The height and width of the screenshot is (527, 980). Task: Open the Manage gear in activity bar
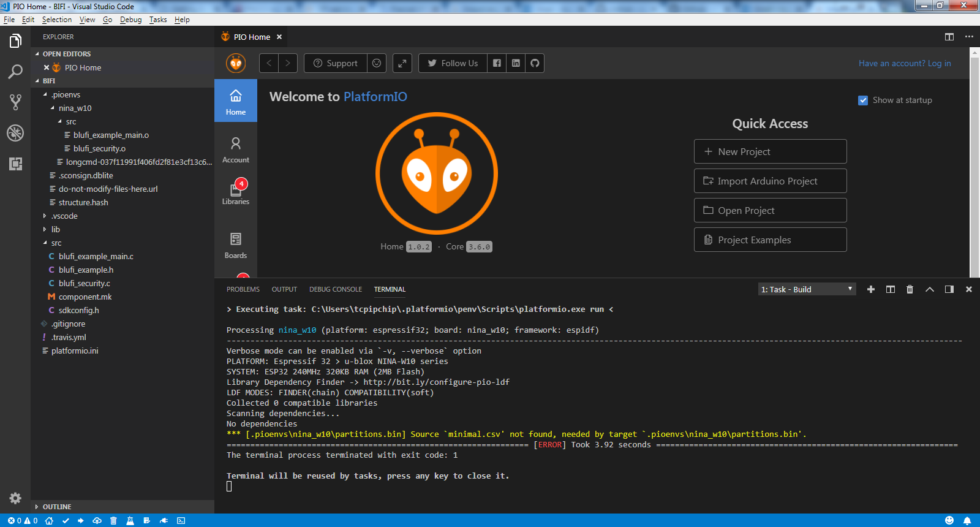(15, 498)
